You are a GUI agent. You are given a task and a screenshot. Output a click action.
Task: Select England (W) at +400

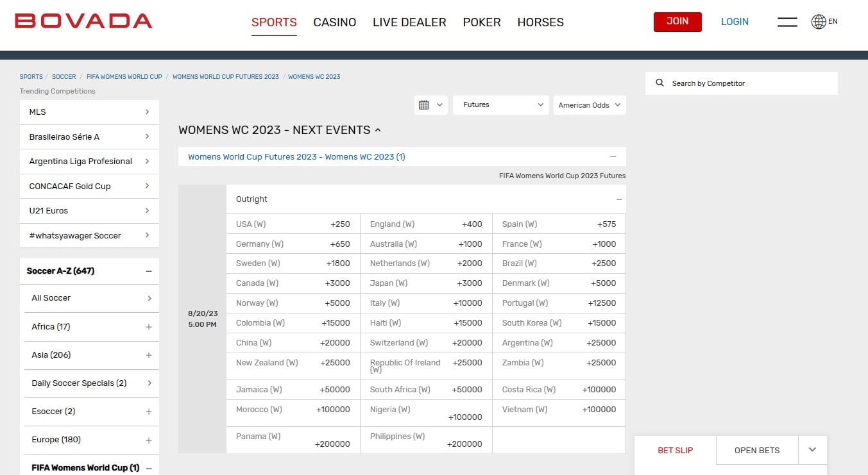(x=426, y=224)
